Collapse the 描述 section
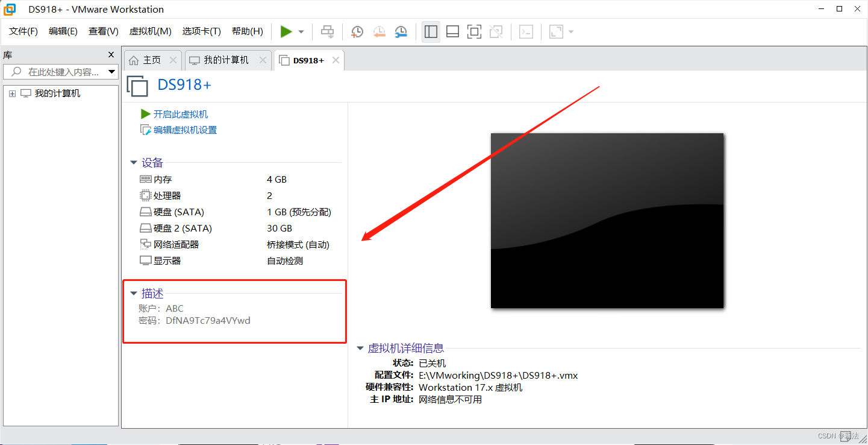Viewport: 868px width, 445px height. pos(133,294)
